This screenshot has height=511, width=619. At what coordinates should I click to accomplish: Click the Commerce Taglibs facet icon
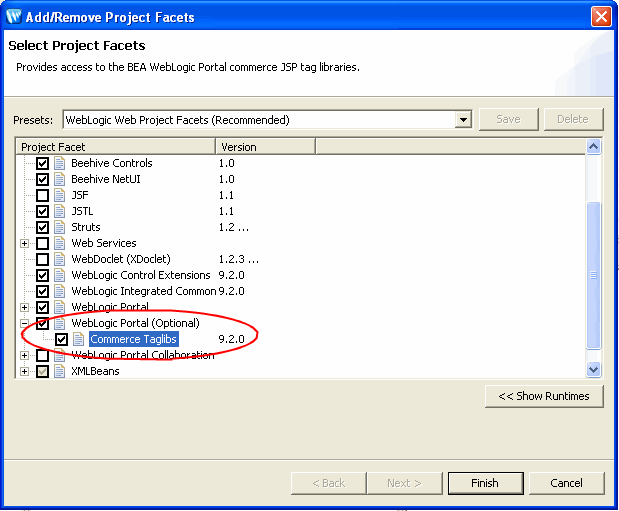click(x=79, y=339)
